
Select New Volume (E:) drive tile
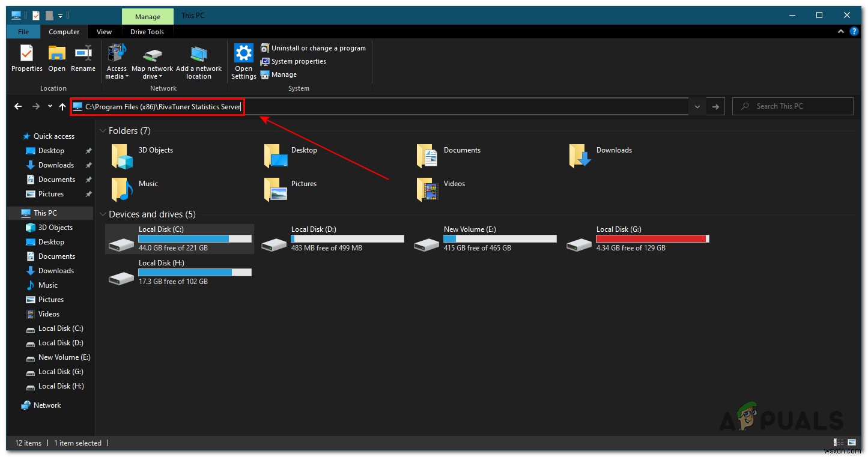tap(485, 239)
